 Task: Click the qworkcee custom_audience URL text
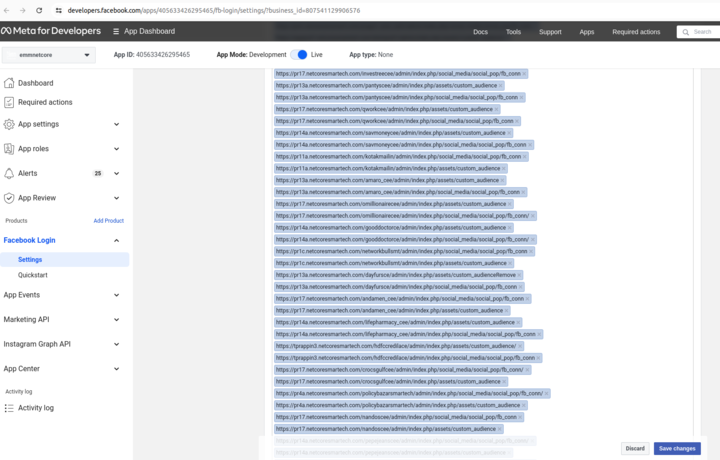coord(384,109)
